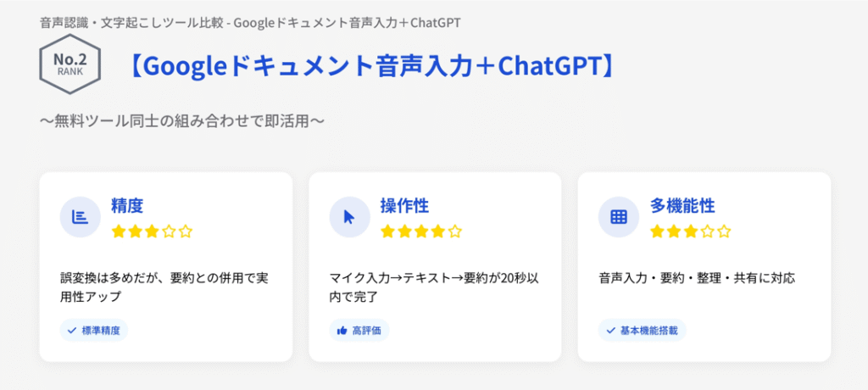The height and width of the screenshot is (390, 868).
Task: Click the checkmark icon in 基本機能搭載 badge
Action: coord(610,330)
